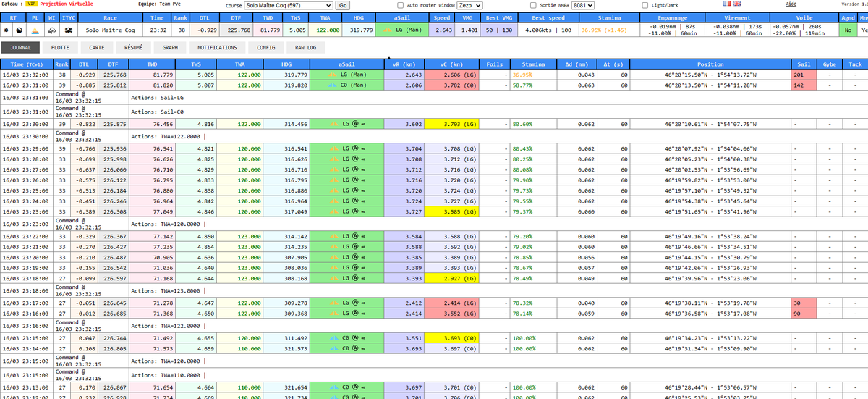Click the auto-sail Ⓐ icon in the 23:14:00 row
The height and width of the screenshot is (399, 868).
pyautogui.click(x=355, y=348)
